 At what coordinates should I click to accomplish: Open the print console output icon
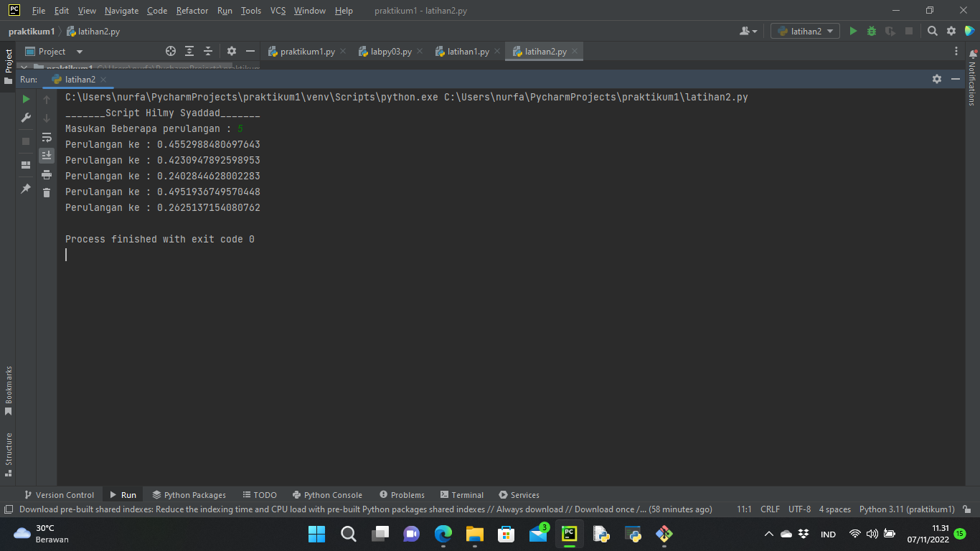pyautogui.click(x=47, y=174)
